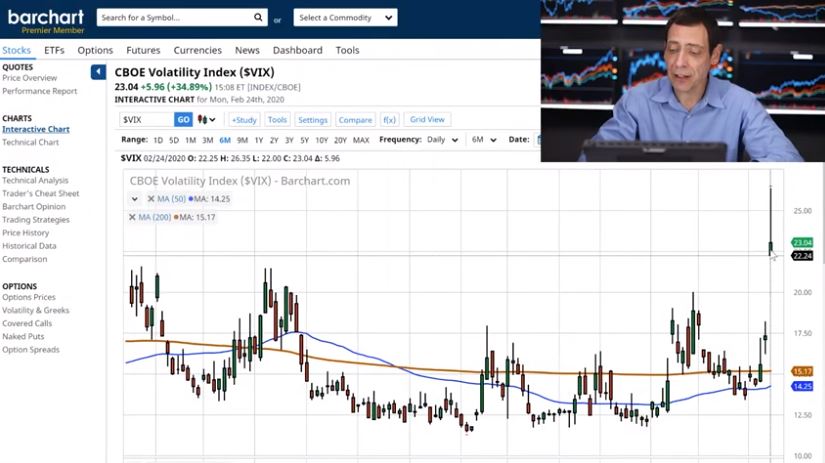The image size is (825, 463).
Task: Open Covered Calls link
Action: coord(27,324)
